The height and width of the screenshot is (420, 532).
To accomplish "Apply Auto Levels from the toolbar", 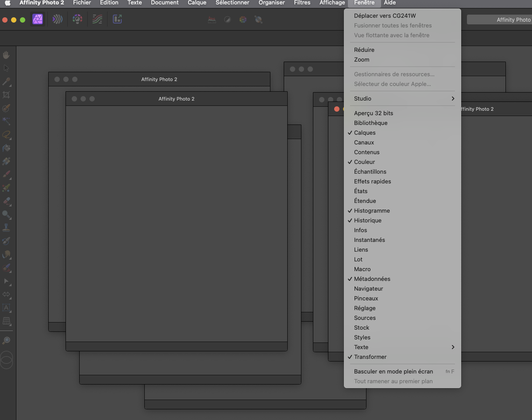I will pyautogui.click(x=212, y=19).
